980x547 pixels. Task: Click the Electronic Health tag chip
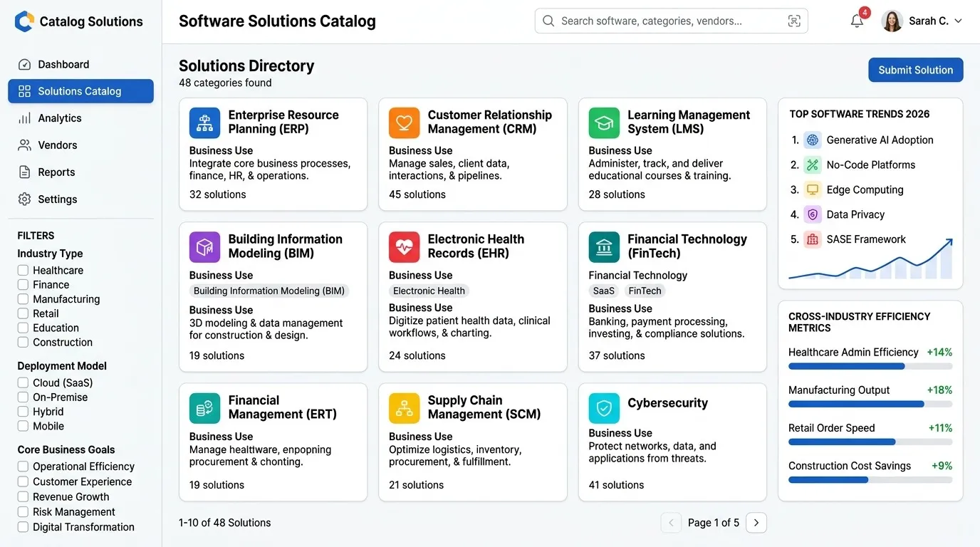pyautogui.click(x=429, y=291)
